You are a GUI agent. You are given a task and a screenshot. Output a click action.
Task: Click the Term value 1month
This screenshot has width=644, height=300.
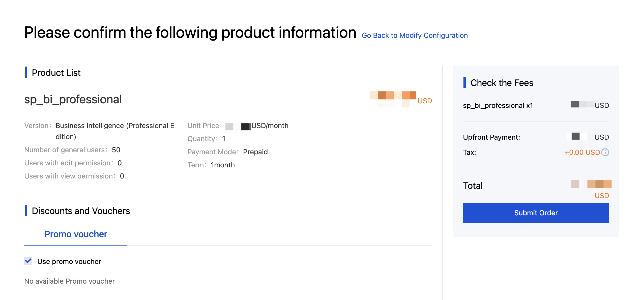[223, 165]
